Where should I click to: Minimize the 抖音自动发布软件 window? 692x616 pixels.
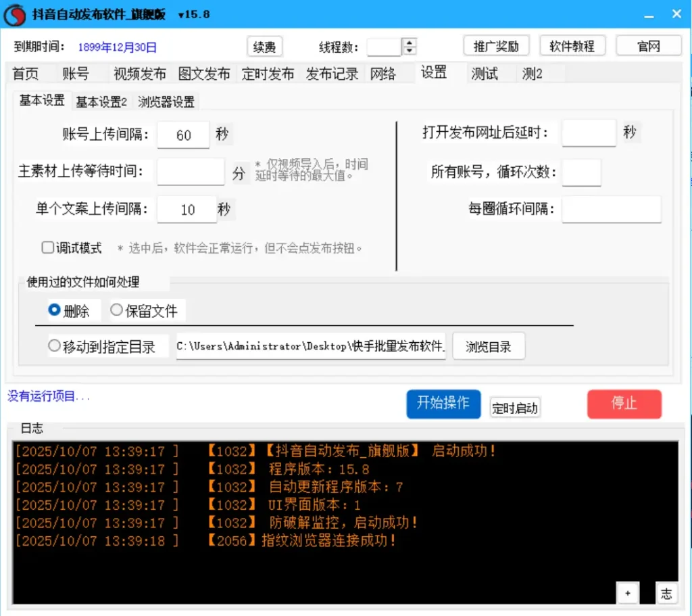[648, 14]
